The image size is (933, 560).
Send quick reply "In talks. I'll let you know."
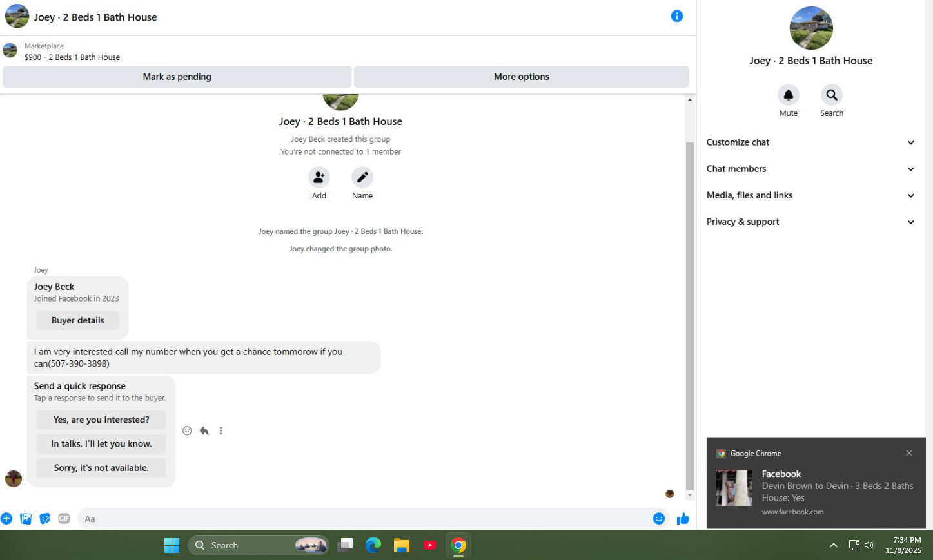click(x=101, y=444)
